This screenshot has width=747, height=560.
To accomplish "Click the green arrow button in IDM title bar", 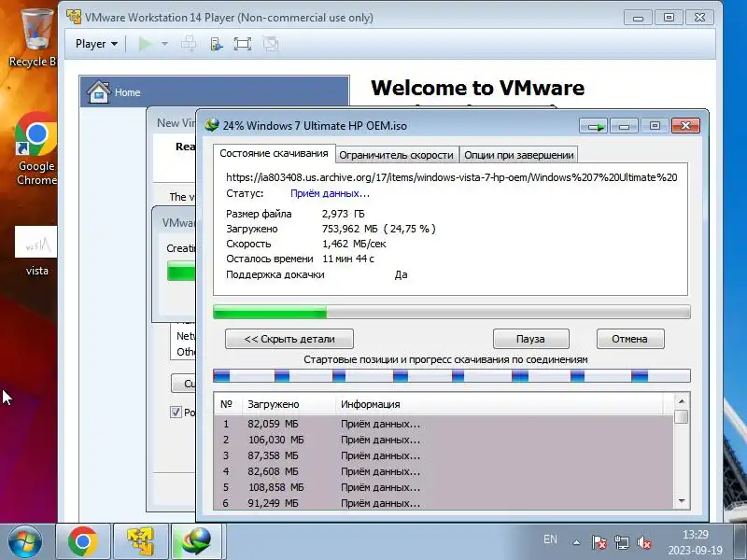I will point(594,126).
